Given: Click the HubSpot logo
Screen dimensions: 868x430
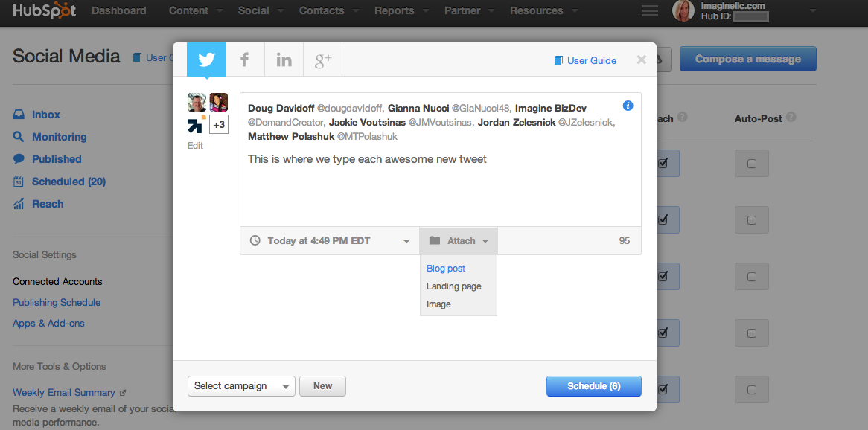Looking at the screenshot, I should pos(44,10).
